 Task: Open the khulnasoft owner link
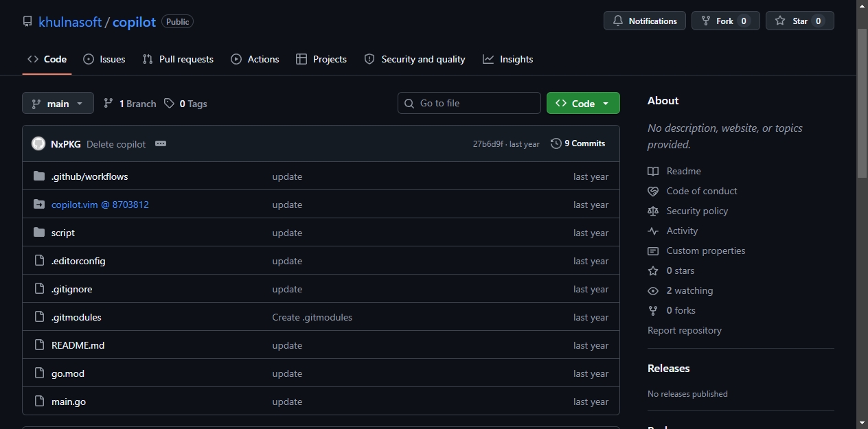(x=70, y=22)
